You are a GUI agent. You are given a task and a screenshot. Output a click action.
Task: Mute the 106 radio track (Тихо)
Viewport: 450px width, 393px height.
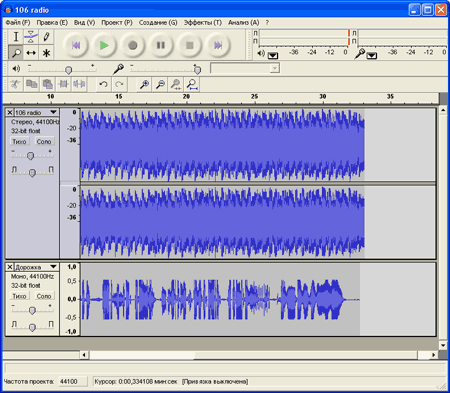(19, 141)
